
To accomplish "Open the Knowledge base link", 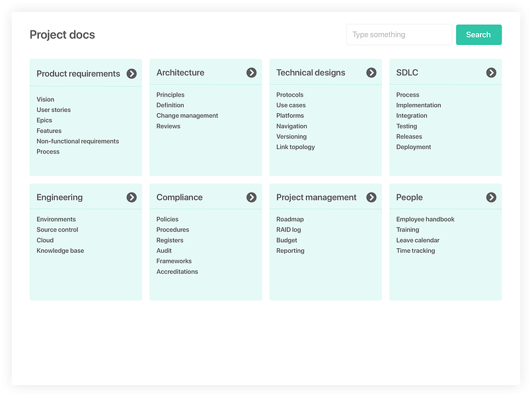I will click(60, 251).
